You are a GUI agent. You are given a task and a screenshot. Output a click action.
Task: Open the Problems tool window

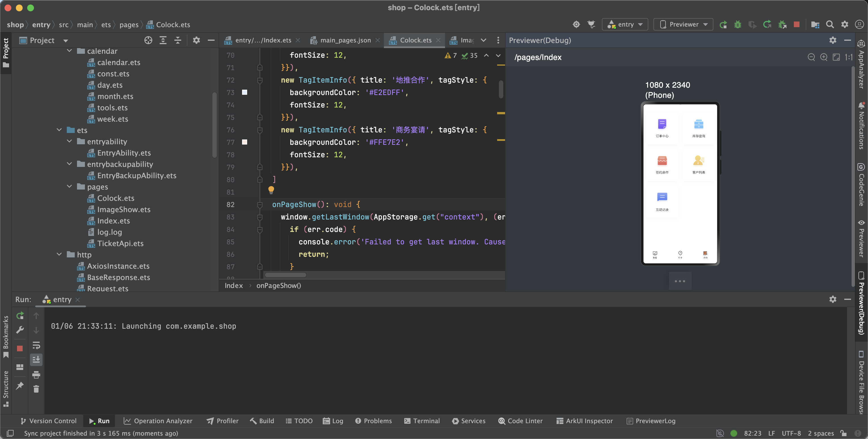tap(373, 421)
